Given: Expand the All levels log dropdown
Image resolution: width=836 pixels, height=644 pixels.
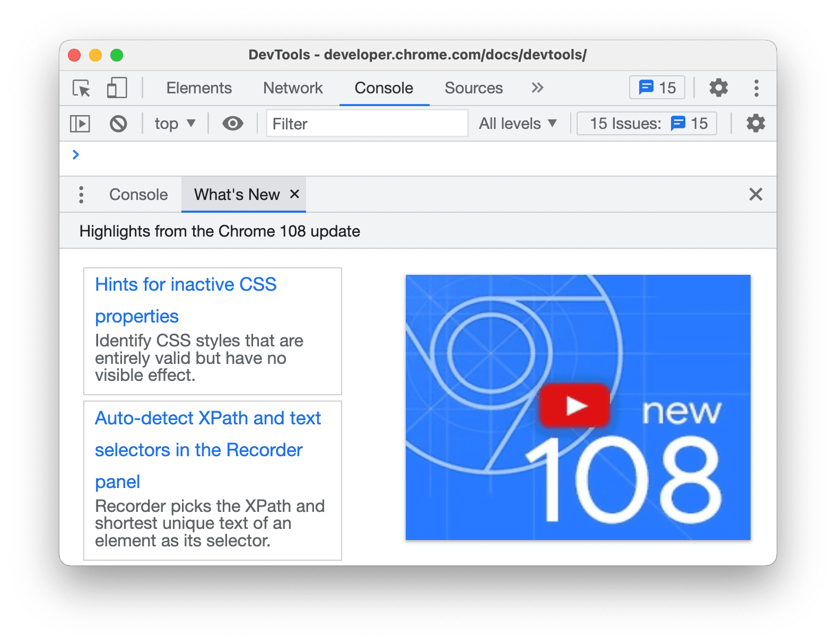Looking at the screenshot, I should [x=517, y=124].
